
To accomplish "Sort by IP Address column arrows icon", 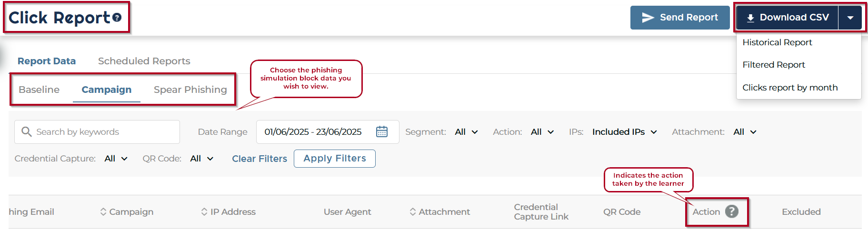I will click(204, 211).
